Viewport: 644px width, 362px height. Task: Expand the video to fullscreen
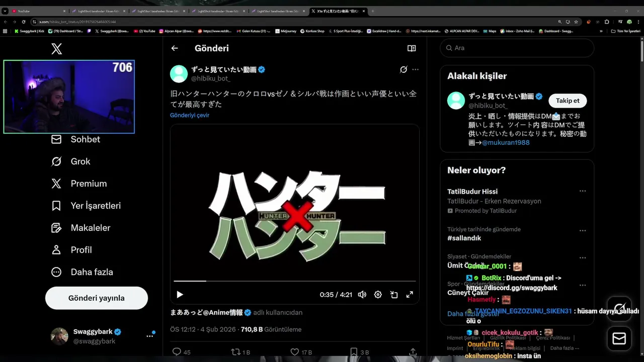coord(410,295)
